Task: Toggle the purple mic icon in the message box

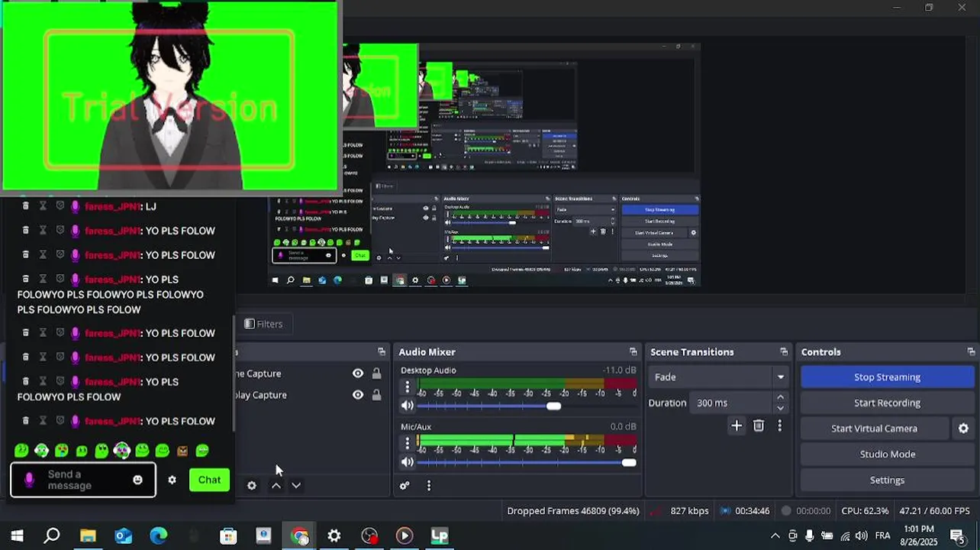Action: pyautogui.click(x=29, y=480)
